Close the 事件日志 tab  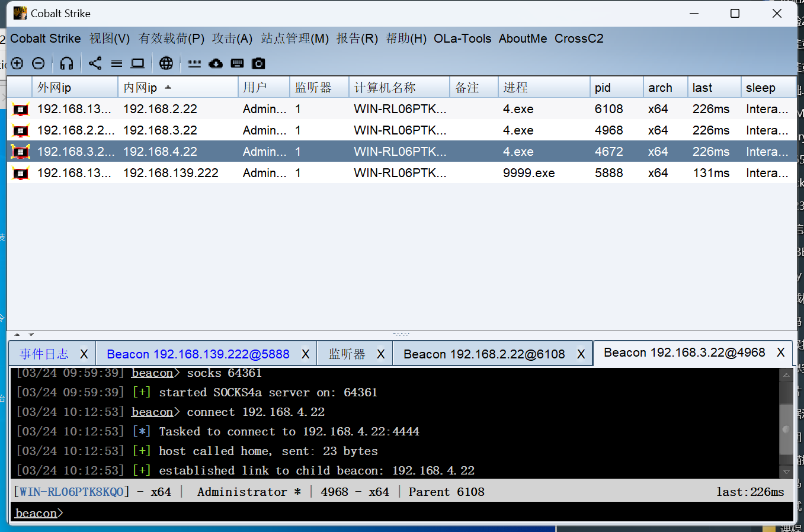84,354
